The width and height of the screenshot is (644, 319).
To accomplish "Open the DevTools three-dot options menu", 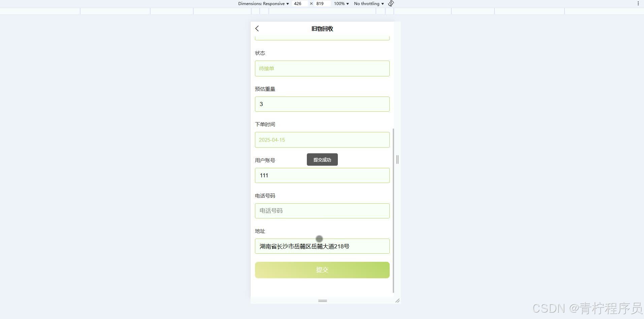I will point(638,3).
